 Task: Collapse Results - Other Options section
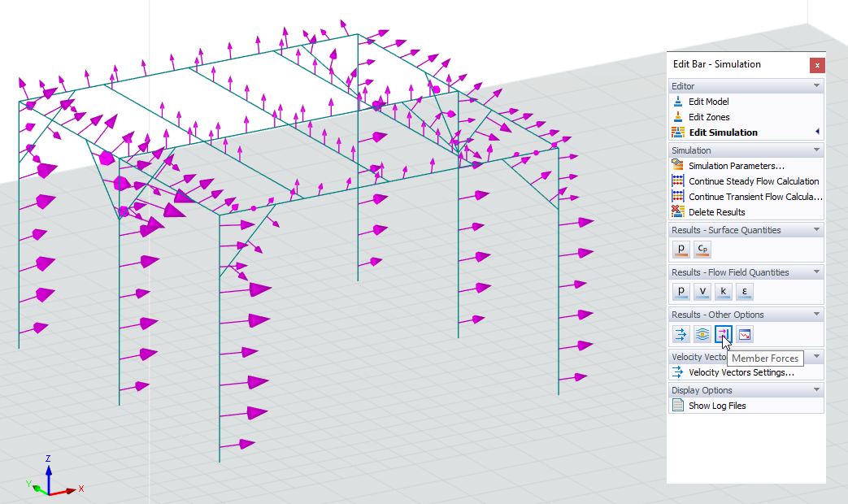point(816,315)
